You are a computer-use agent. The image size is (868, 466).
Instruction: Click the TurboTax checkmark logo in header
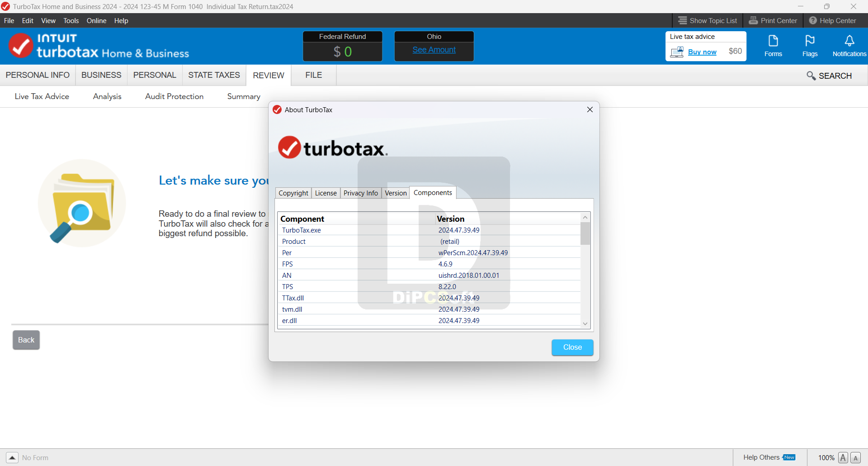coord(20,45)
